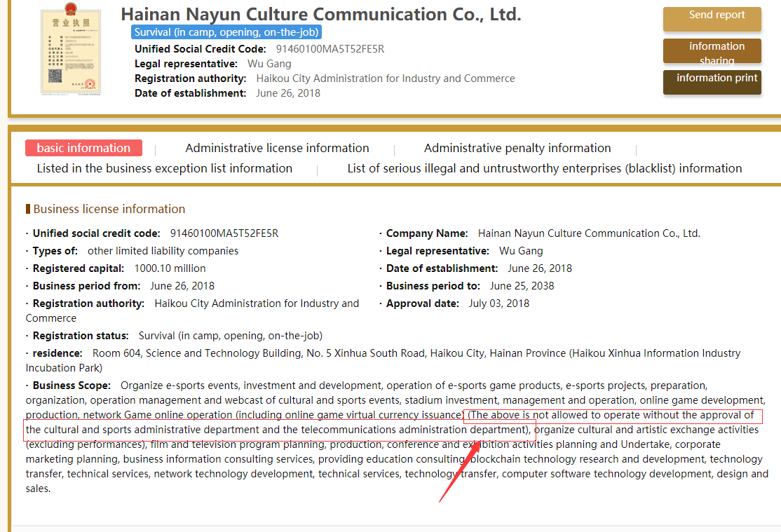
Task: Click the company name heading at the top
Action: pos(321,15)
